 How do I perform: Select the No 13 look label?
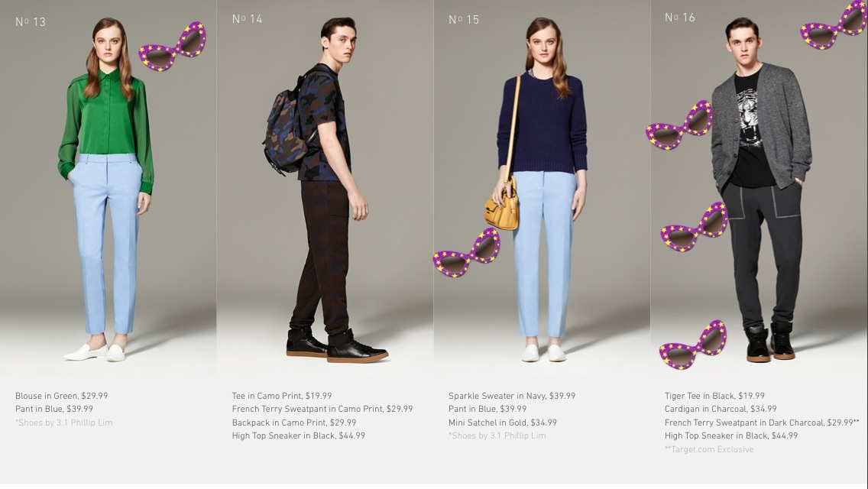coord(31,22)
